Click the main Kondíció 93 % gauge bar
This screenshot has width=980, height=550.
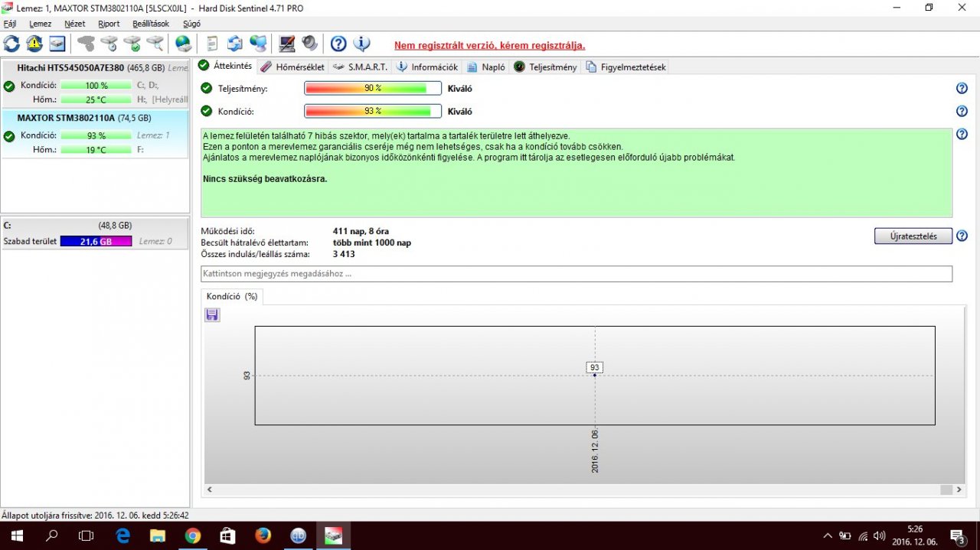tap(373, 112)
